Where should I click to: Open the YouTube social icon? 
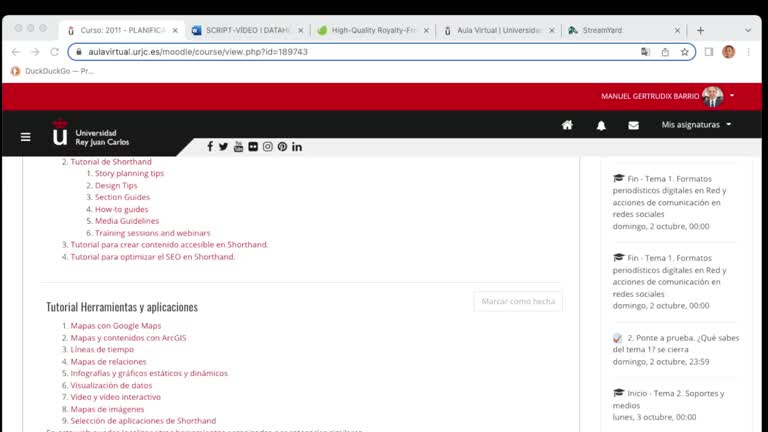click(238, 146)
